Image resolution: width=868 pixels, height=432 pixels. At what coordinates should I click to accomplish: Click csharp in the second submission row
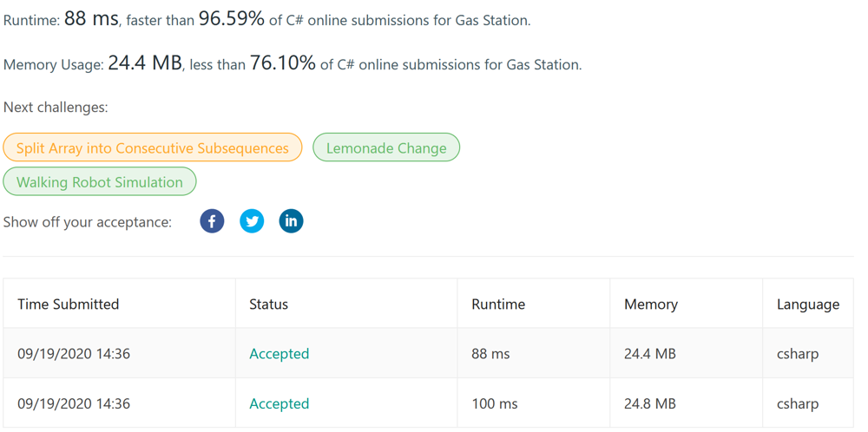point(798,403)
